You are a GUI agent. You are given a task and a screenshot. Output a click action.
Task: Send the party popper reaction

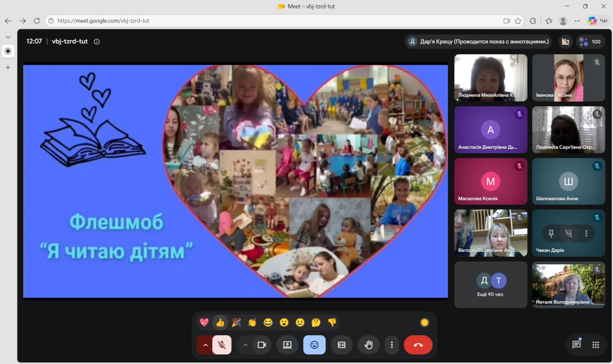point(236,323)
